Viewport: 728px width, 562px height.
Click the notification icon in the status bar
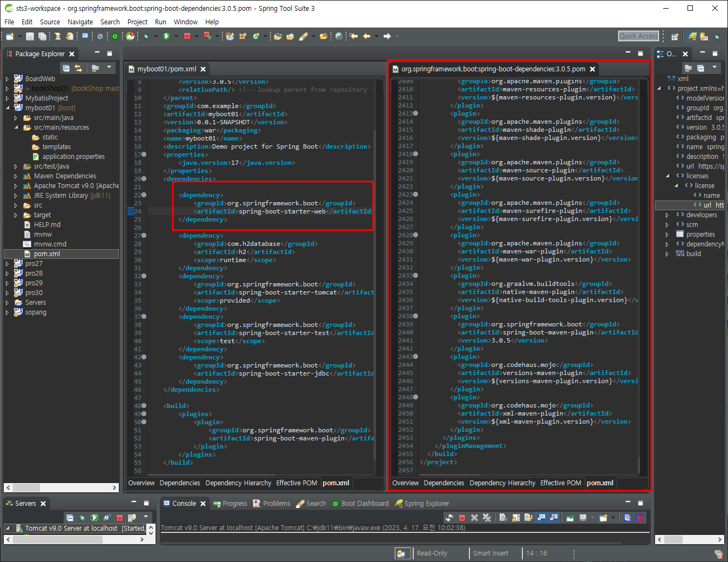(718, 554)
